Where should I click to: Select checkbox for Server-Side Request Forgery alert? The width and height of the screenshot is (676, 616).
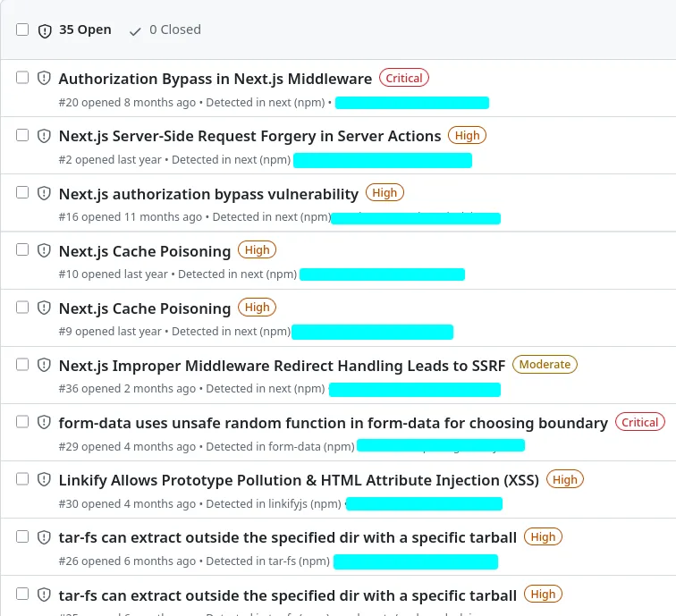[22, 135]
